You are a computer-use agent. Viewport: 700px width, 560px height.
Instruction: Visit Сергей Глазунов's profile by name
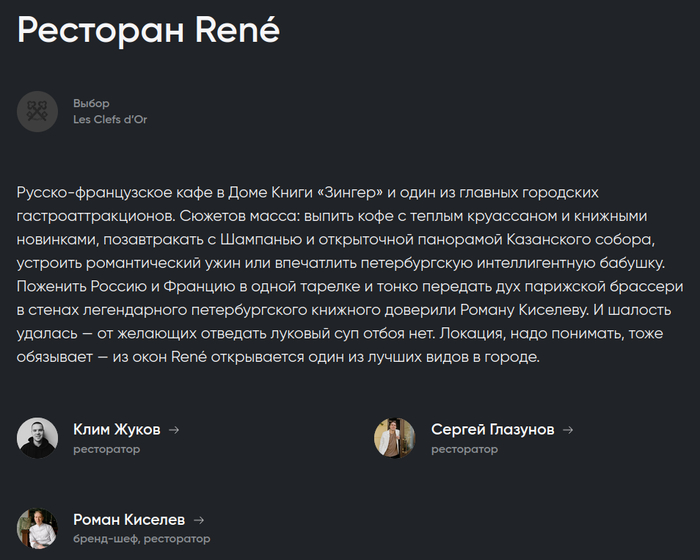pos(492,429)
